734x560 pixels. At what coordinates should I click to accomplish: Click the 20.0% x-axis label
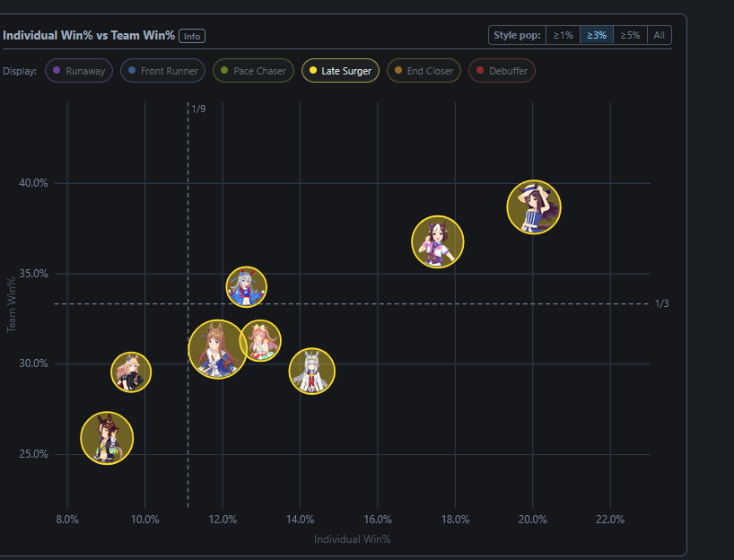[x=533, y=520]
